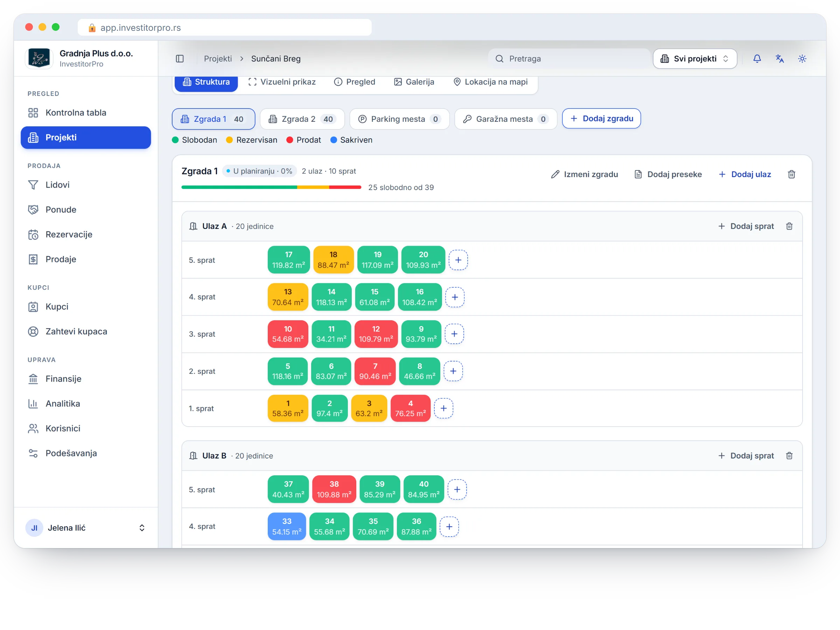Image resolution: width=840 pixels, height=630 pixels.
Task: Click Dodaj zgradu button
Action: tap(601, 119)
